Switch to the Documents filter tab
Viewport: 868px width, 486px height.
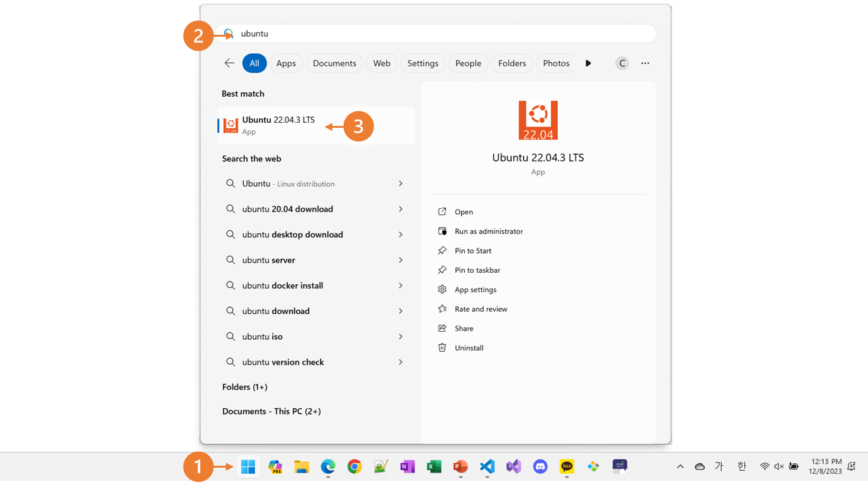334,63
